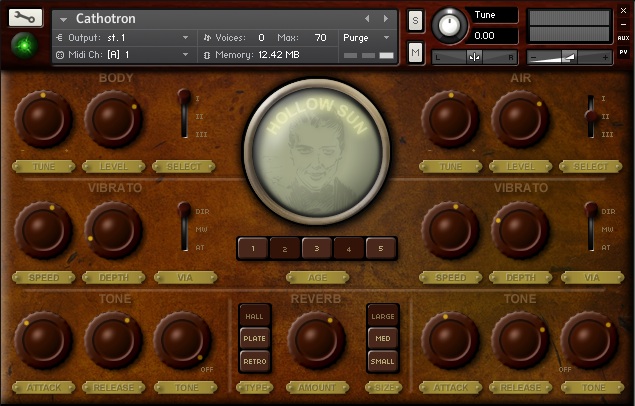This screenshot has width=635, height=406.
Task: Select Age preset button 4
Action: coord(349,248)
